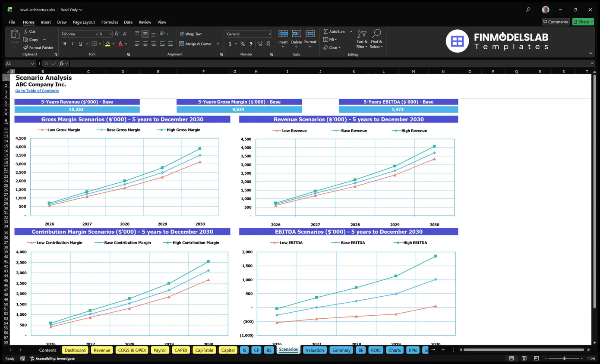This screenshot has height=364, width=600.
Task: Toggle italic formatting
Action: click(73, 44)
